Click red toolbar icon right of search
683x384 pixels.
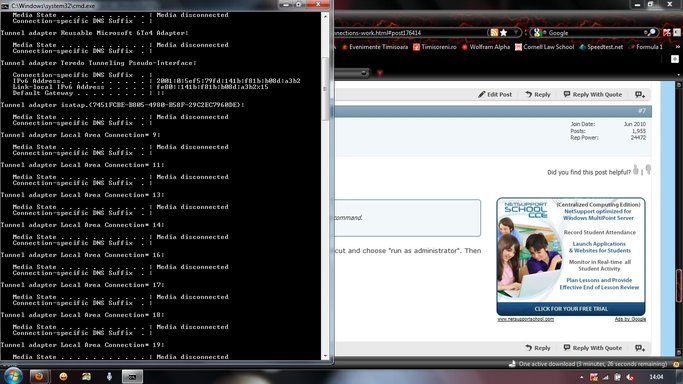(667, 33)
